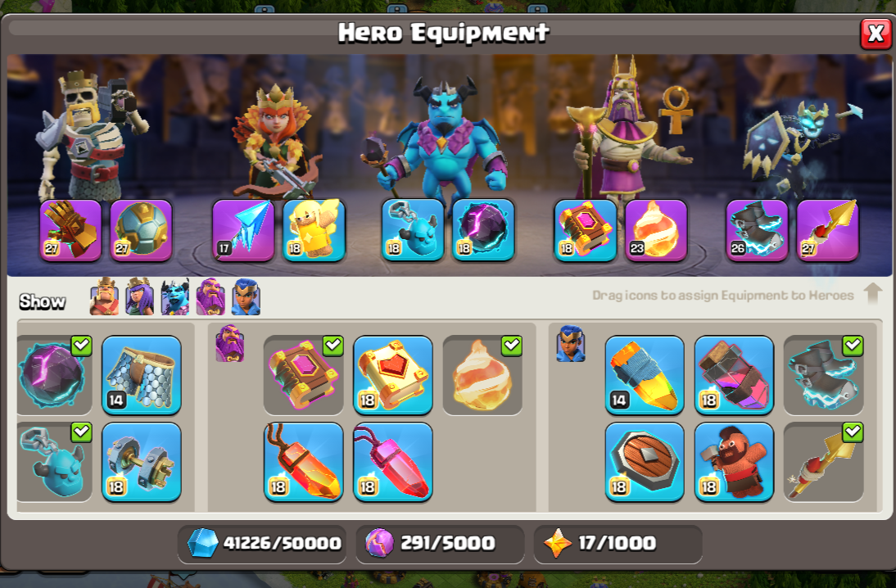Pick the level 18 Hog Rider Puppet
Viewport: 896px width, 588px height.
click(735, 462)
